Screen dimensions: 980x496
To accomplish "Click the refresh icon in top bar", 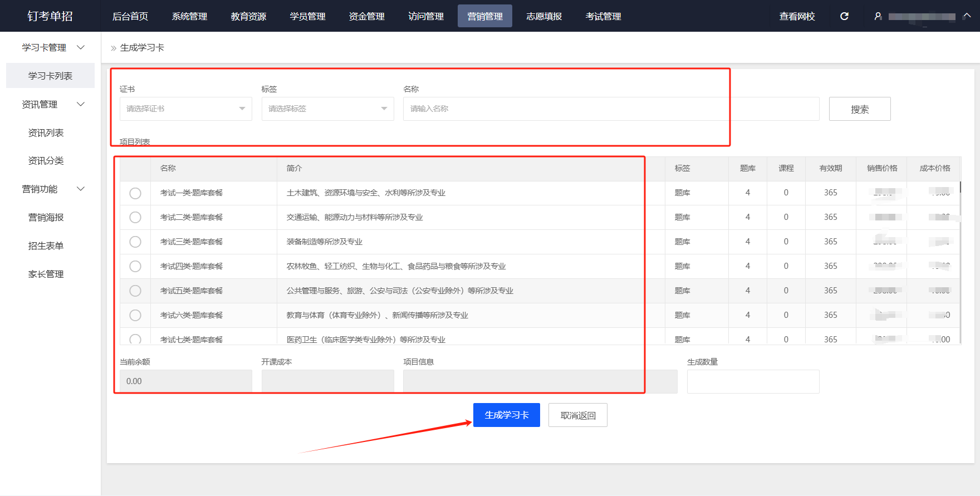I will click(x=844, y=16).
